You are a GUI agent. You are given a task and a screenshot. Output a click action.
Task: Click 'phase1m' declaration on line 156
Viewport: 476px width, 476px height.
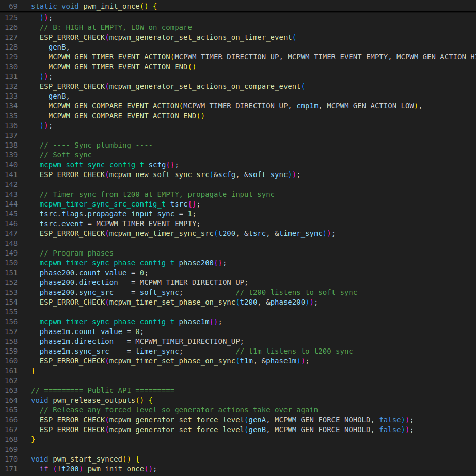[194, 322]
